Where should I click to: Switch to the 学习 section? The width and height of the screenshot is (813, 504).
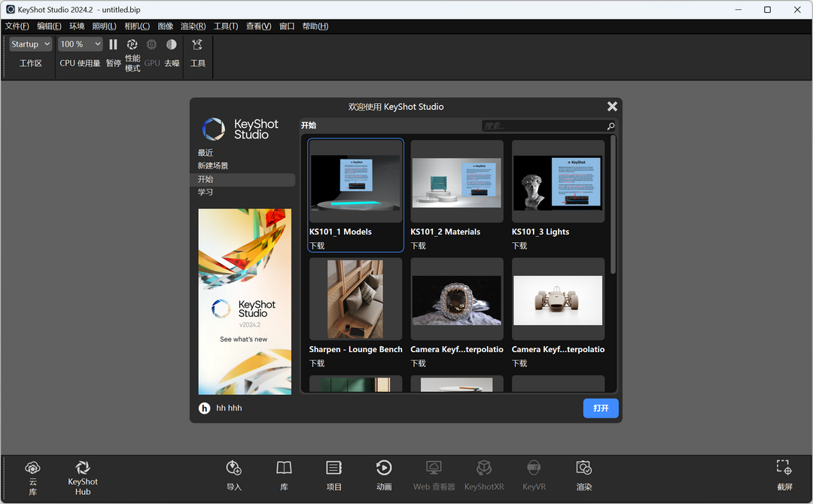point(204,193)
